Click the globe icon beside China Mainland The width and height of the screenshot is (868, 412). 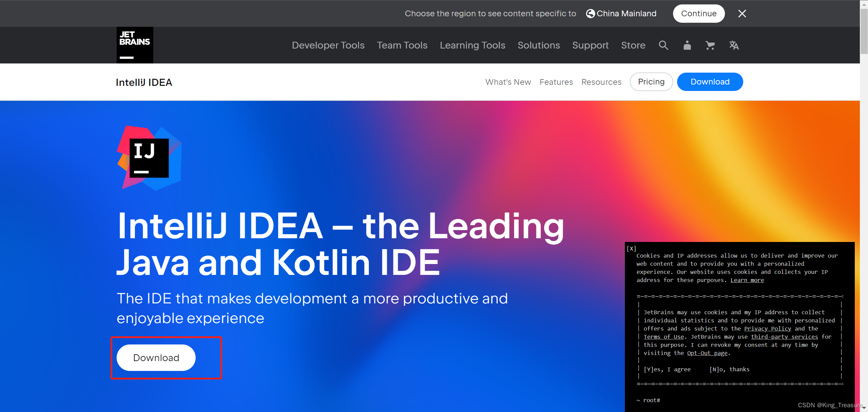point(590,14)
